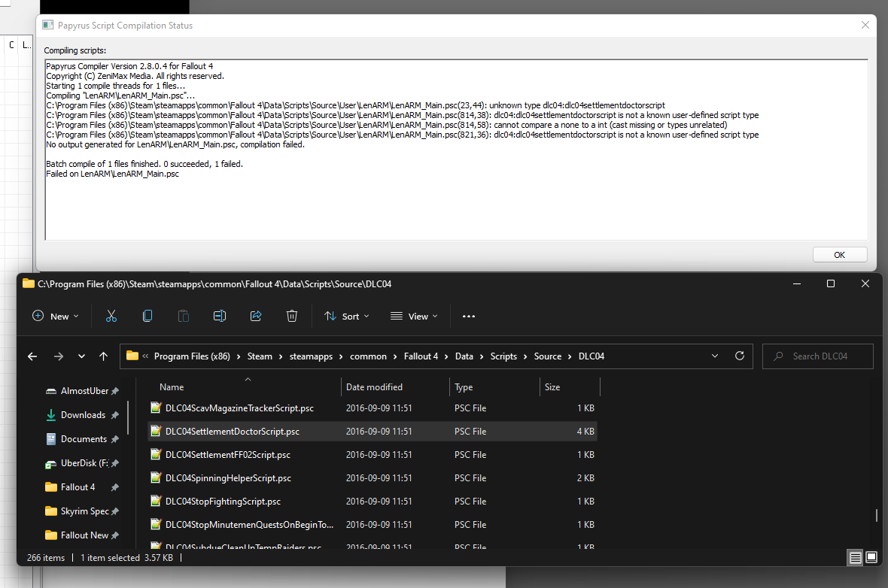Click the Papyrus dialog title bar icon

pos(48,25)
